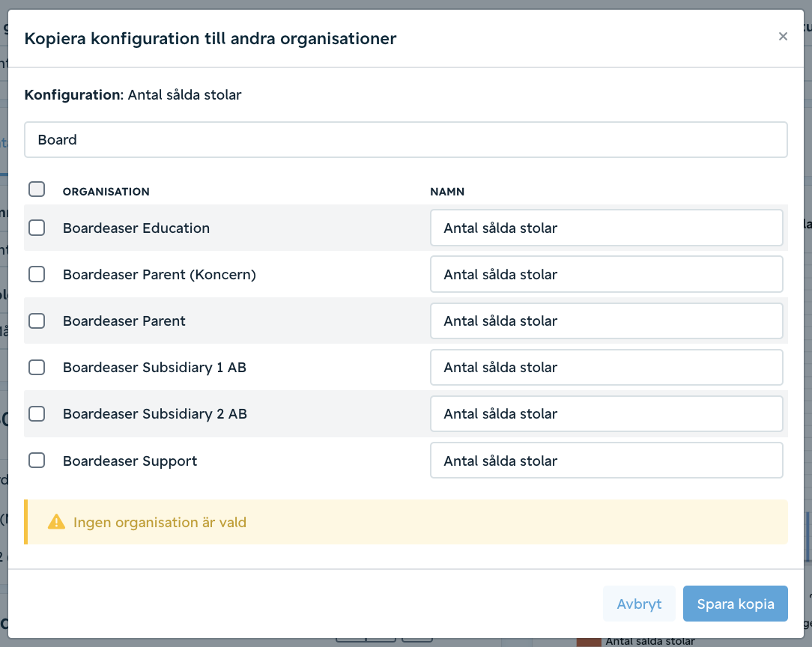The width and height of the screenshot is (812, 647).
Task: Edit the name field in the plain Boardeaser Parent row
Action: click(x=607, y=321)
